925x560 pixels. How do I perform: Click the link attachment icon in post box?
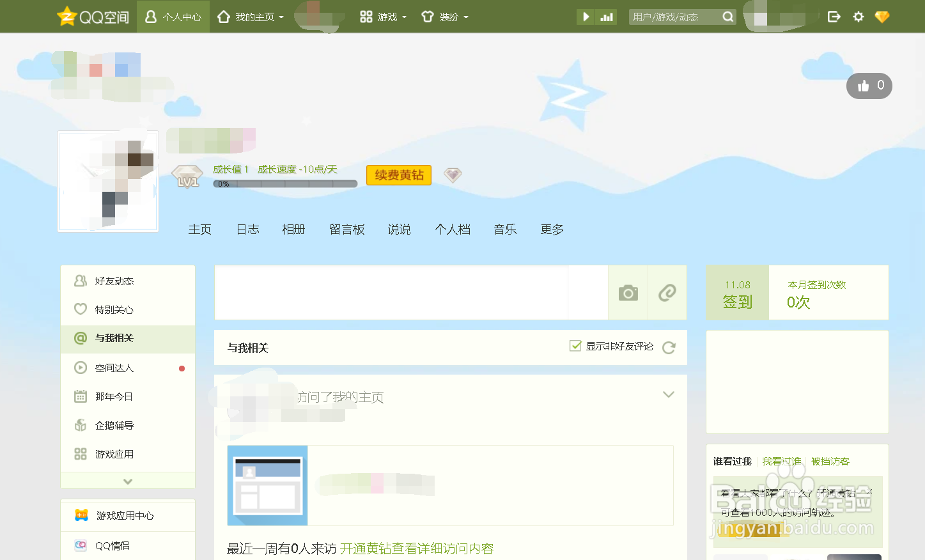(667, 292)
